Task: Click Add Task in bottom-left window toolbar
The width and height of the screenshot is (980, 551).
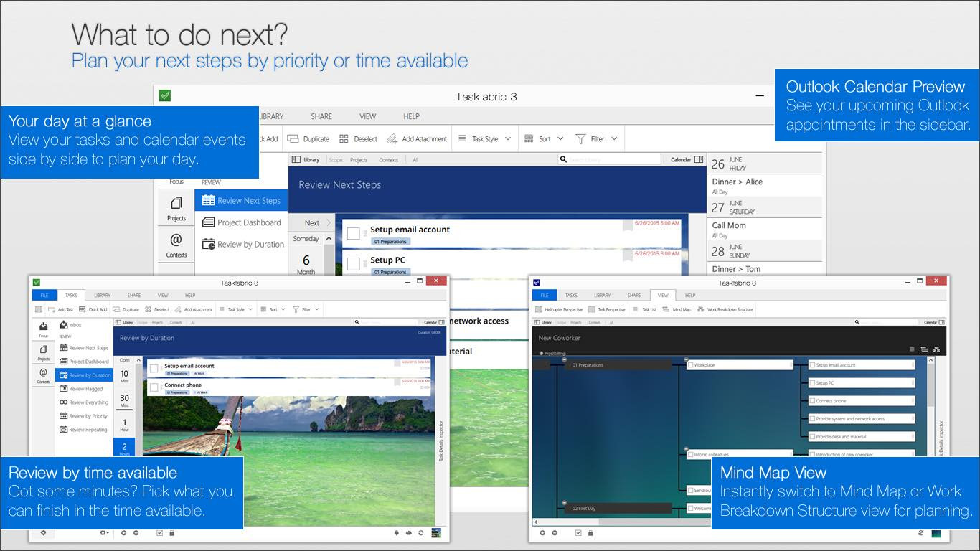Action: [x=61, y=309]
